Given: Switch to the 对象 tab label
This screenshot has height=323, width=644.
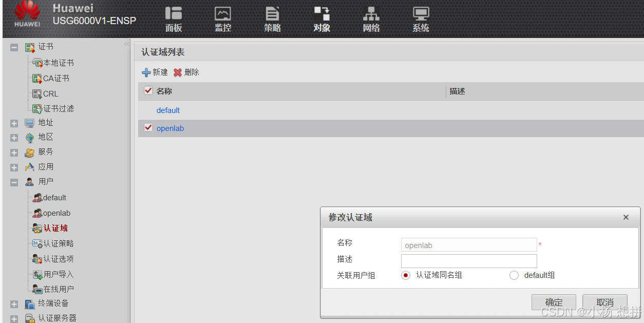Looking at the screenshot, I should (322, 28).
